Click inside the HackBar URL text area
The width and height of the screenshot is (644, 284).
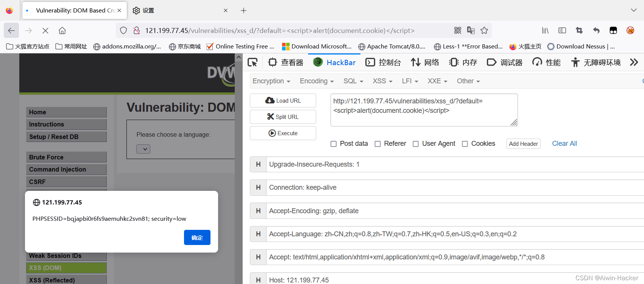coord(424,110)
